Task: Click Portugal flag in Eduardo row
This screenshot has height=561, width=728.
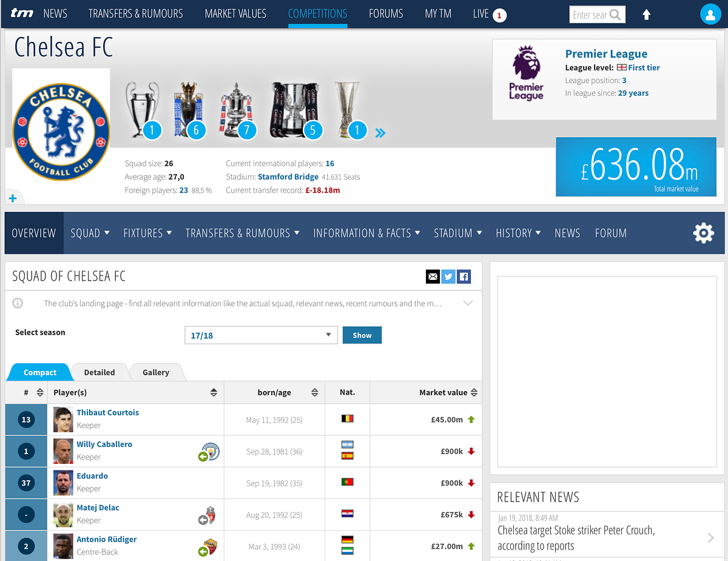Action: (347, 482)
